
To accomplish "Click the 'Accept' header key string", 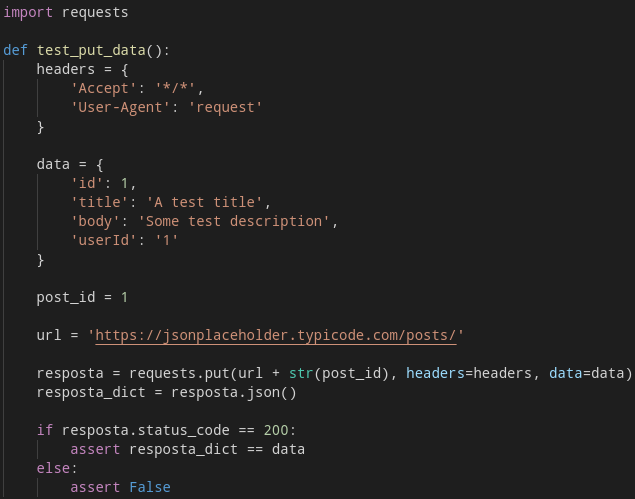I will coord(103,89).
